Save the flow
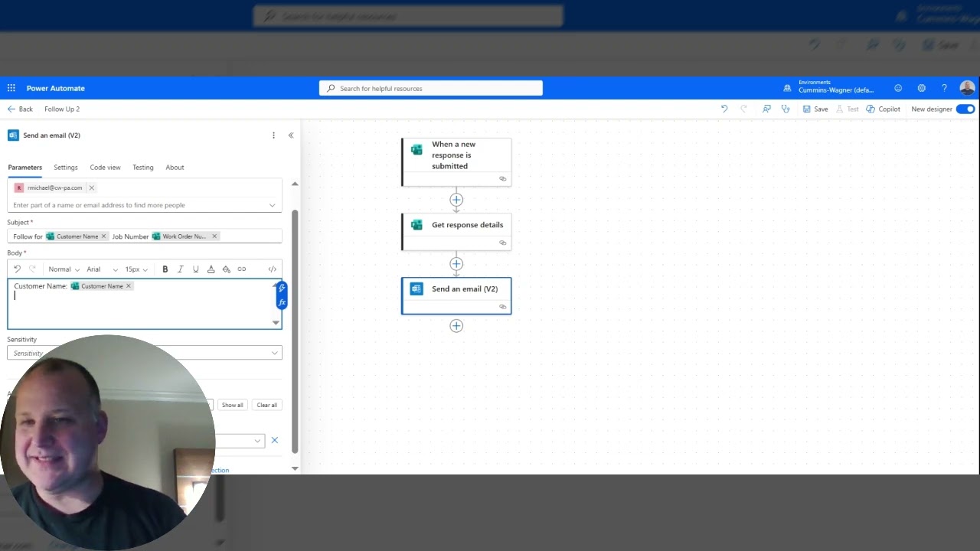 [x=815, y=109]
